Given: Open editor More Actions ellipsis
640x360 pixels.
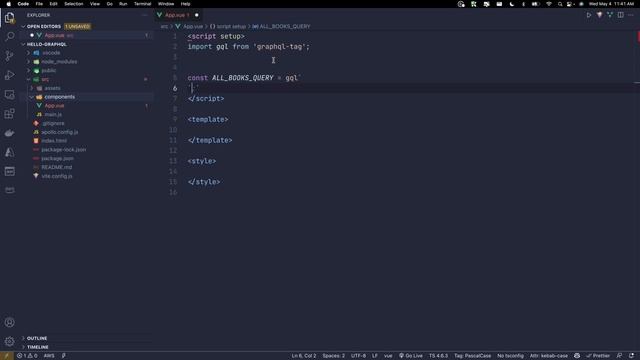Looking at the screenshot, I should (631, 15).
